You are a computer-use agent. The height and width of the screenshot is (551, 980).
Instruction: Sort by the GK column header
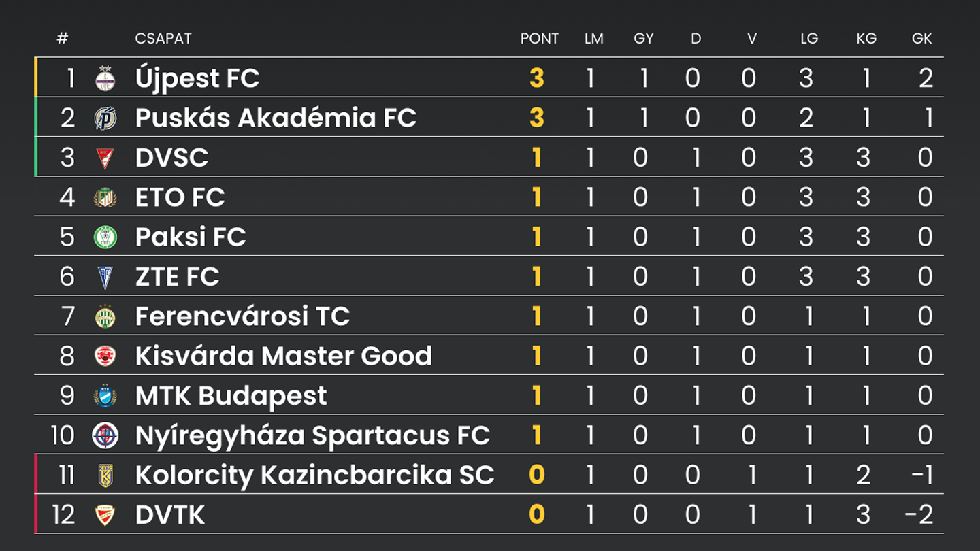tap(921, 39)
